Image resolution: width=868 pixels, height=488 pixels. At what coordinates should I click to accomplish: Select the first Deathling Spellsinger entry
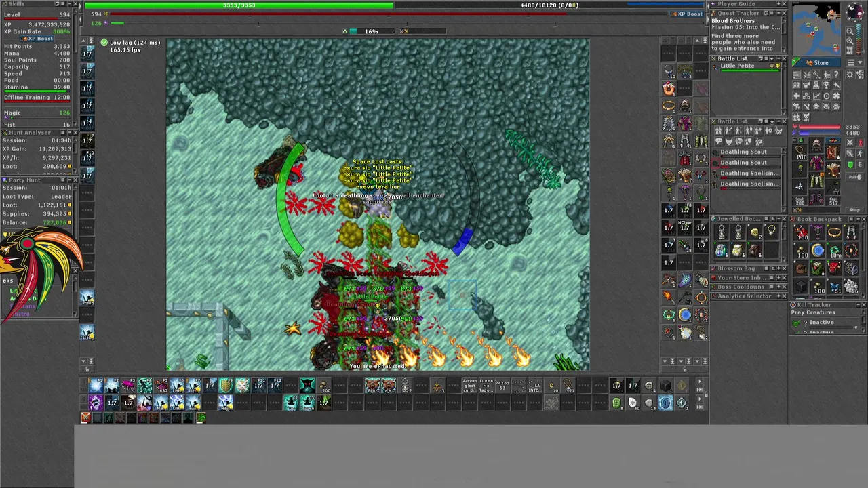(x=746, y=175)
